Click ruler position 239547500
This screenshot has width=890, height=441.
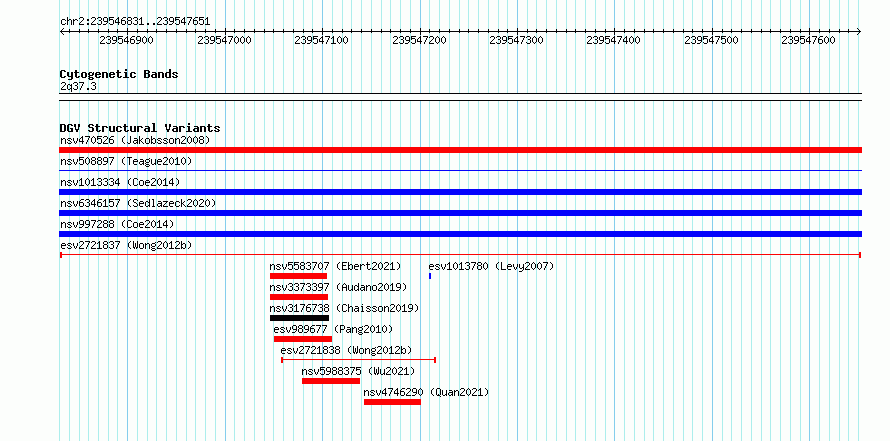tap(712, 40)
